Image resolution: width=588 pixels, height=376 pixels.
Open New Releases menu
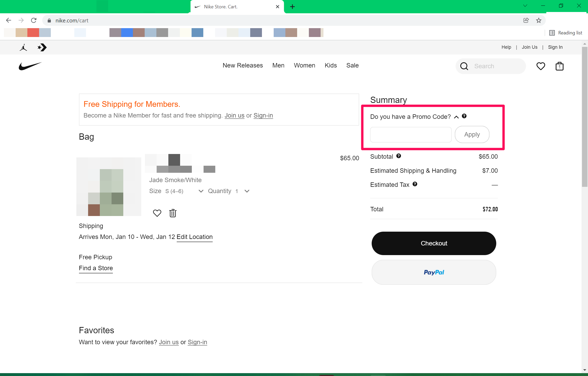point(243,65)
